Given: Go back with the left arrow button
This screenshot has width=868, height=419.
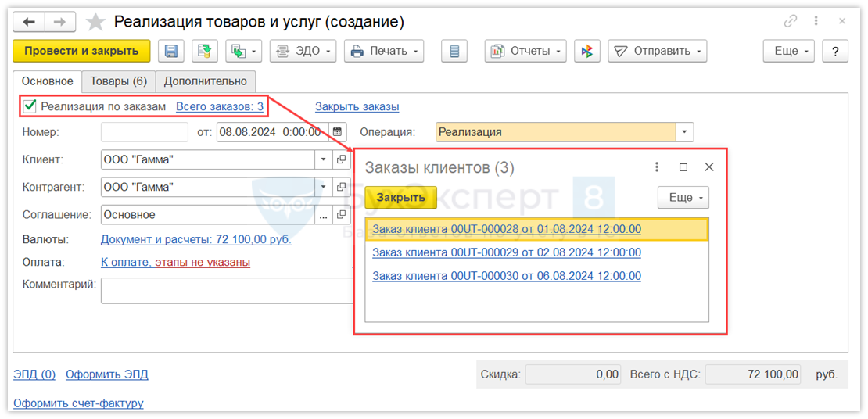Looking at the screenshot, I should coord(29,22).
